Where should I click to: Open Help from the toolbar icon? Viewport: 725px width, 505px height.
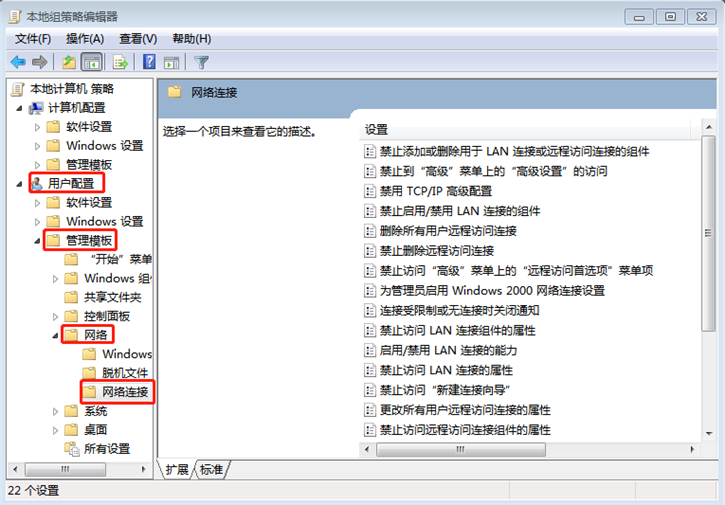[x=149, y=62]
